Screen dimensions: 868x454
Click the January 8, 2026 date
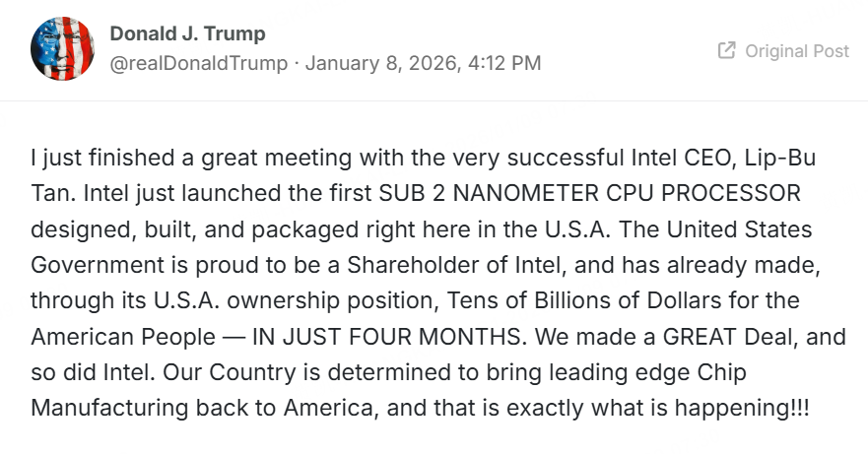click(x=382, y=63)
